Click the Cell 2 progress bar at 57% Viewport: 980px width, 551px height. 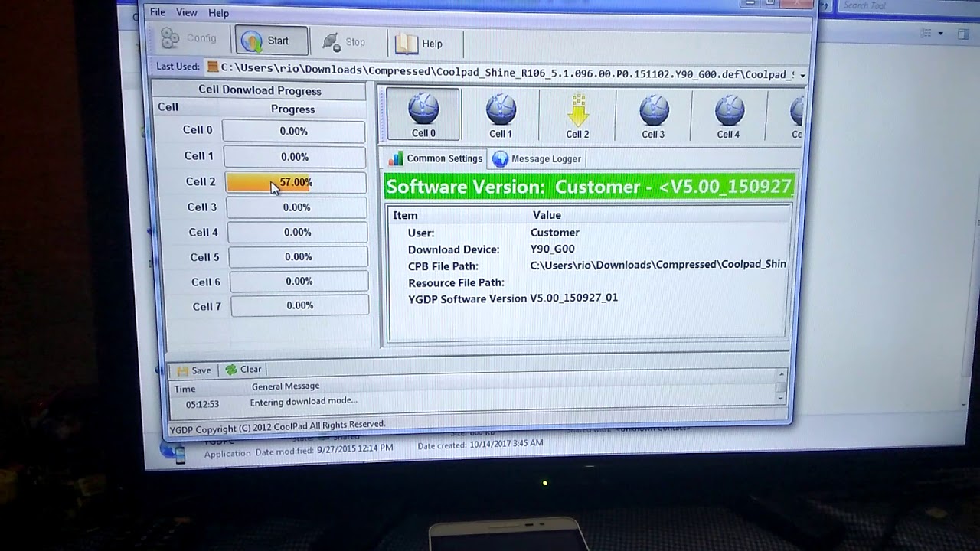296,182
